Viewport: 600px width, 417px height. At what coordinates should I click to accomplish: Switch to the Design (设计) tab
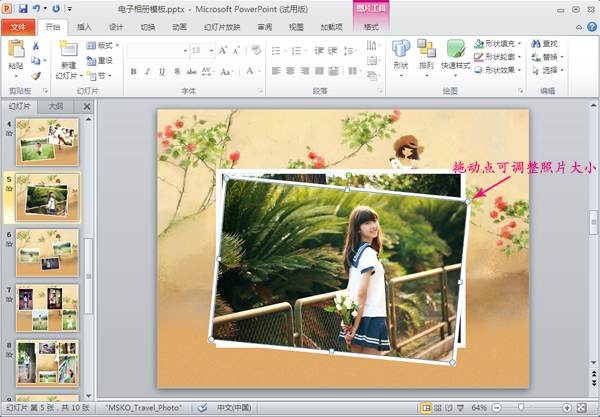116,27
